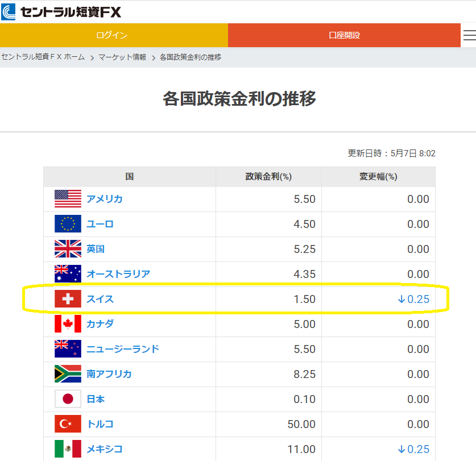This screenshot has height=461, width=476.
Task: Click the Switzerland flag icon
Action: (68, 299)
